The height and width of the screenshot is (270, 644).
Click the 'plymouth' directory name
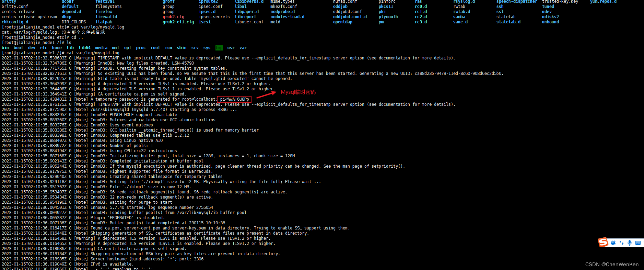coord(388,17)
